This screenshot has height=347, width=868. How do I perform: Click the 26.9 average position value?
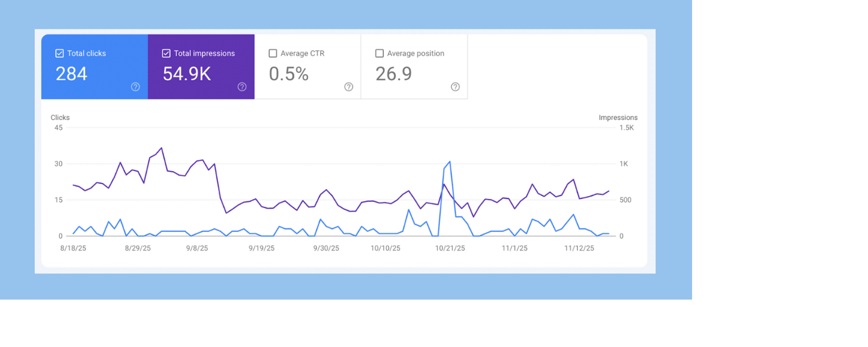click(x=393, y=74)
